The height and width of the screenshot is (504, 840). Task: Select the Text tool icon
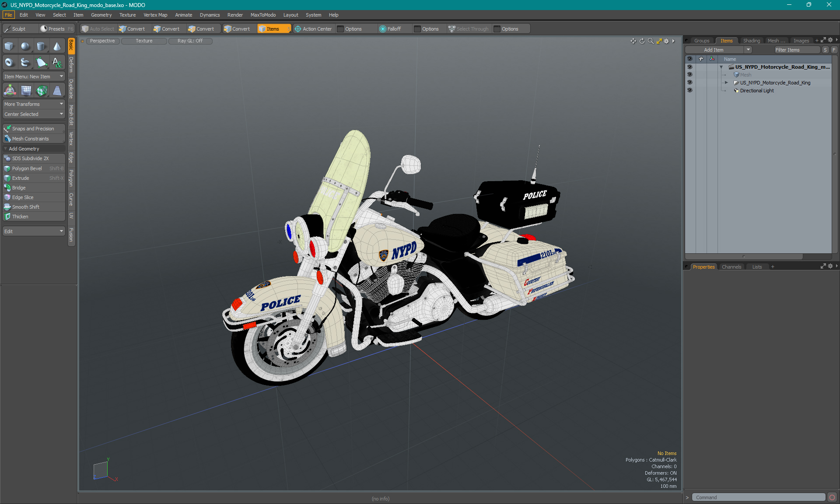(57, 63)
